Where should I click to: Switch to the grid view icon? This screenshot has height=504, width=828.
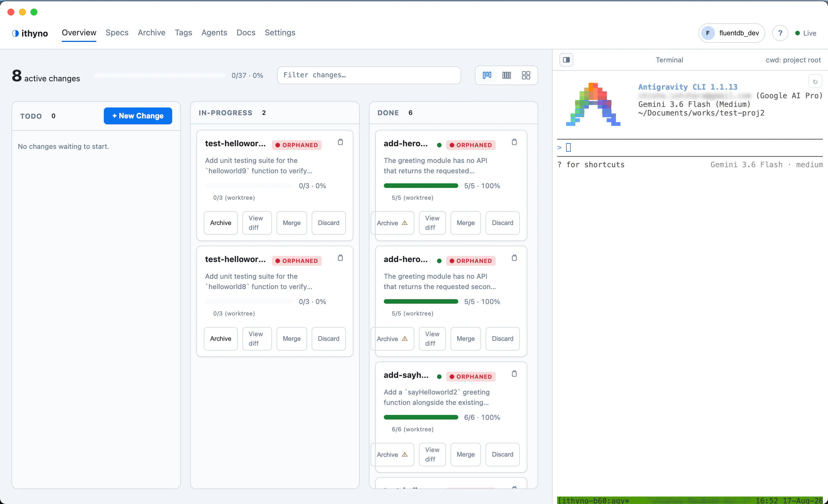click(526, 75)
